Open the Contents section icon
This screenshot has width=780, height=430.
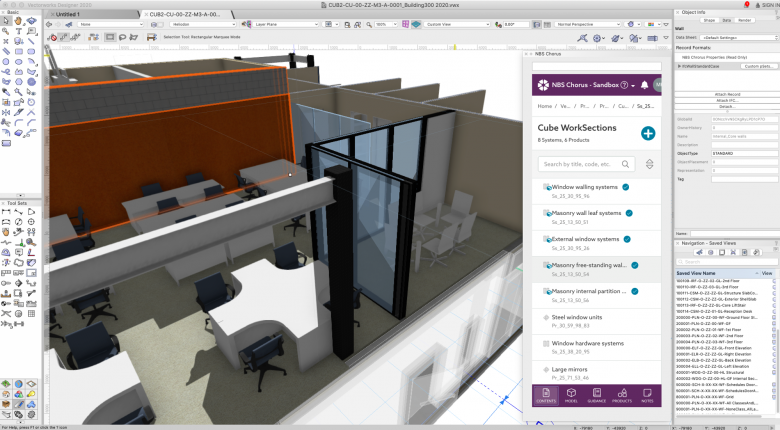[x=547, y=395]
